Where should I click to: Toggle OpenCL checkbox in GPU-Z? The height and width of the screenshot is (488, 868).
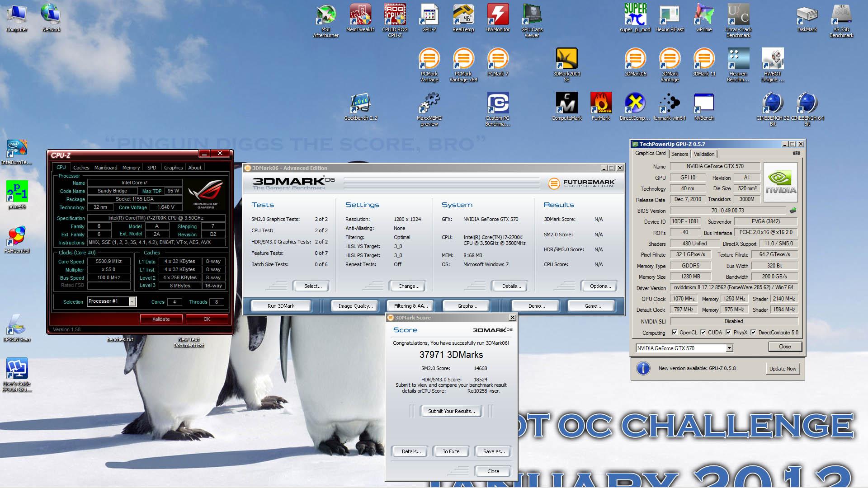(x=675, y=332)
